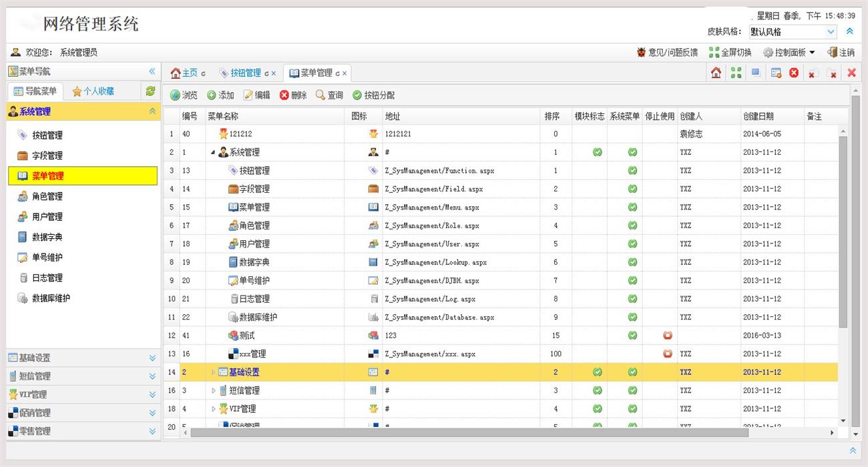Click the 模块标志 green check in 系统管理 row

pos(598,152)
